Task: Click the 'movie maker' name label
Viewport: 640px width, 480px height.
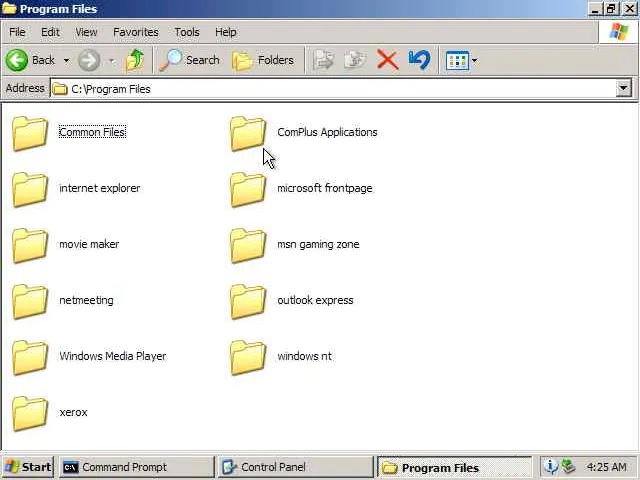Action: 89,244
